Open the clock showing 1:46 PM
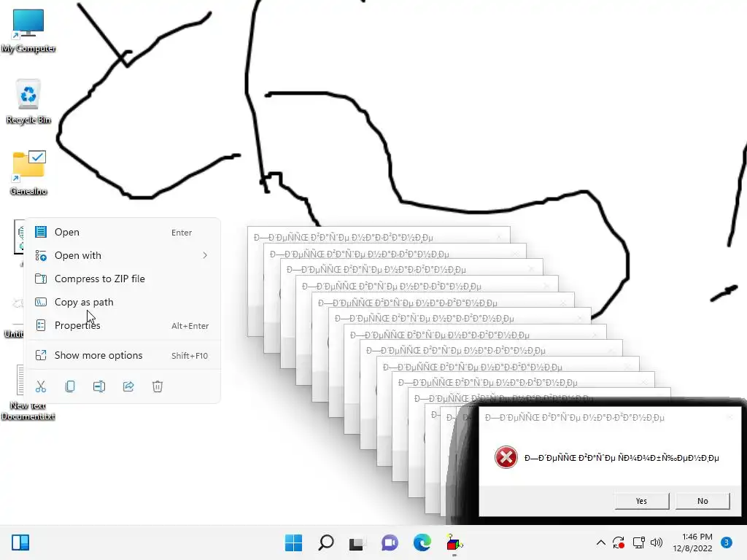The image size is (747, 560). [692, 542]
